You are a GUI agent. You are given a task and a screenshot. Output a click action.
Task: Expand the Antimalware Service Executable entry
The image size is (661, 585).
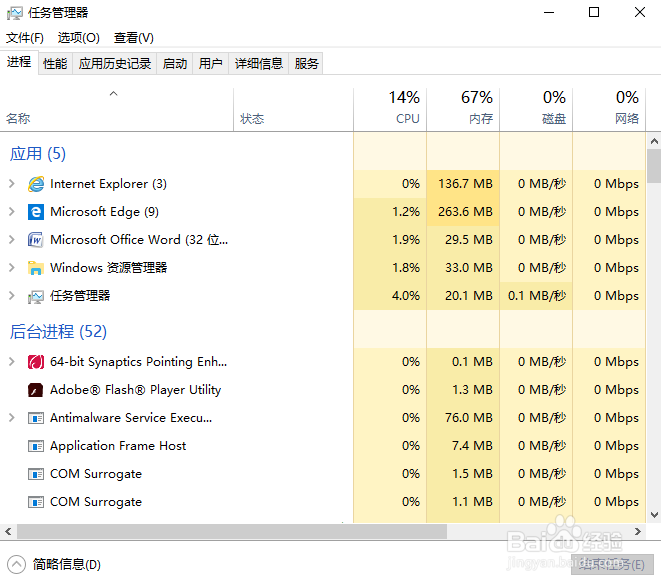tap(11, 418)
